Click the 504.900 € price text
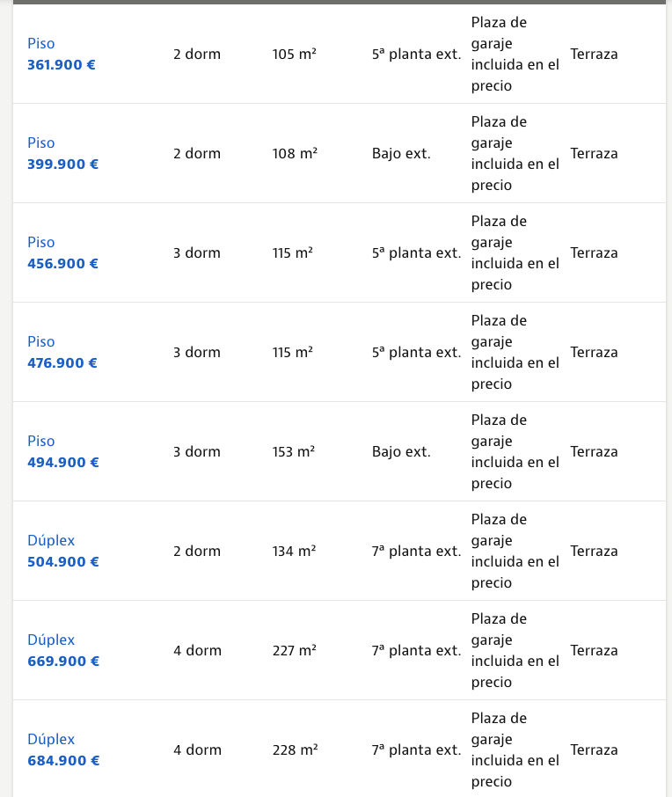This screenshot has height=797, width=672. click(63, 561)
